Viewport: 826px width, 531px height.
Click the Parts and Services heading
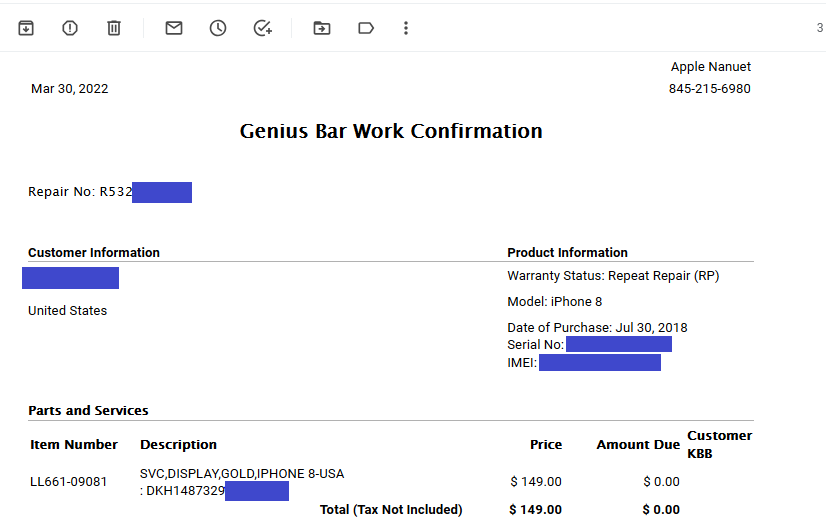pyautogui.click(x=88, y=410)
